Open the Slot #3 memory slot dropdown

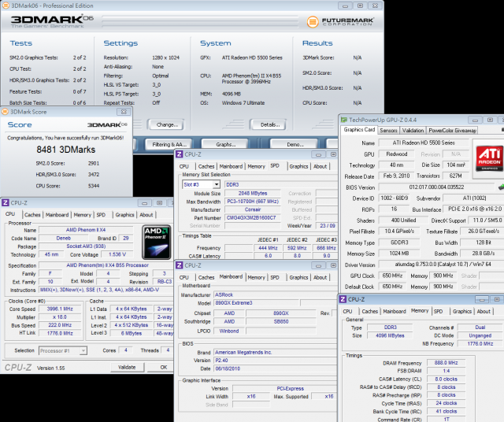coord(217,184)
